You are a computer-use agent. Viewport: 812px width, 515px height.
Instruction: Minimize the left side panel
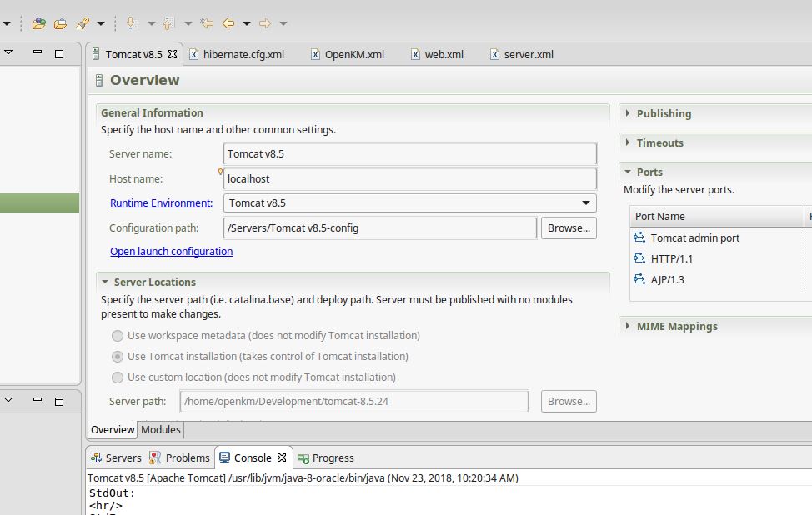click(x=38, y=53)
